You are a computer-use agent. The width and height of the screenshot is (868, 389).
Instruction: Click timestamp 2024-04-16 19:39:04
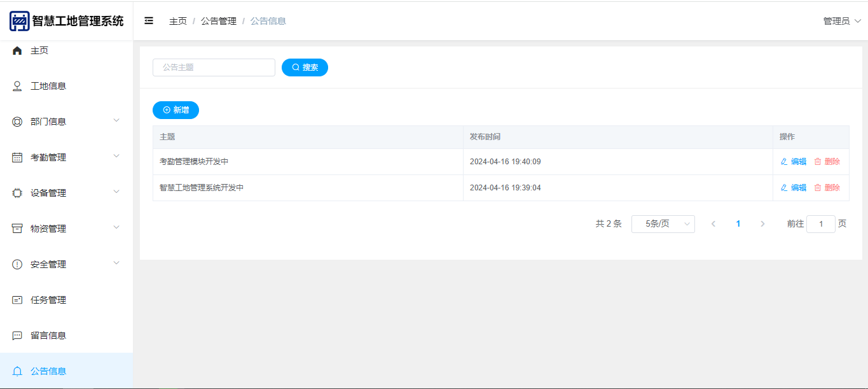(506, 188)
